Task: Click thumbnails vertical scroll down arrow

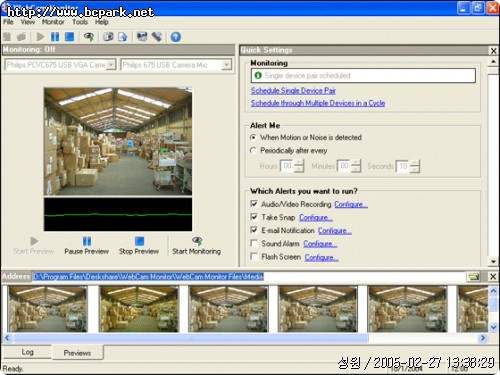Action: (493, 327)
